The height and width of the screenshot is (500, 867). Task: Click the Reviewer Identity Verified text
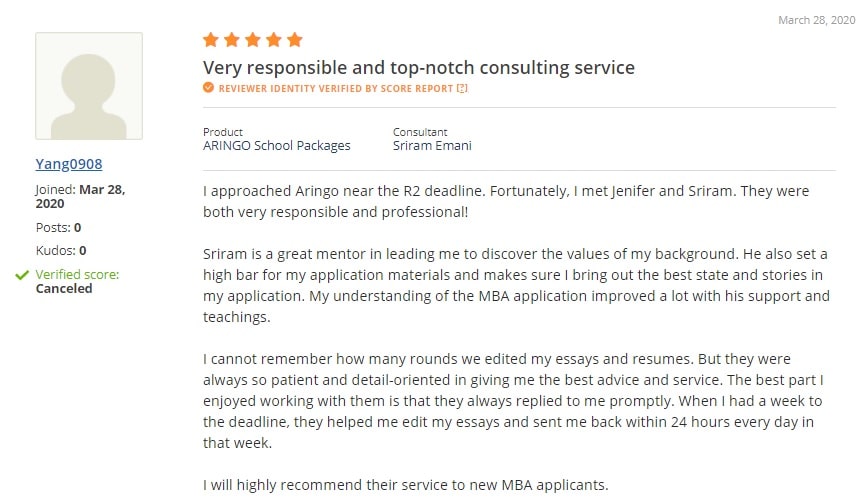pyautogui.click(x=336, y=88)
